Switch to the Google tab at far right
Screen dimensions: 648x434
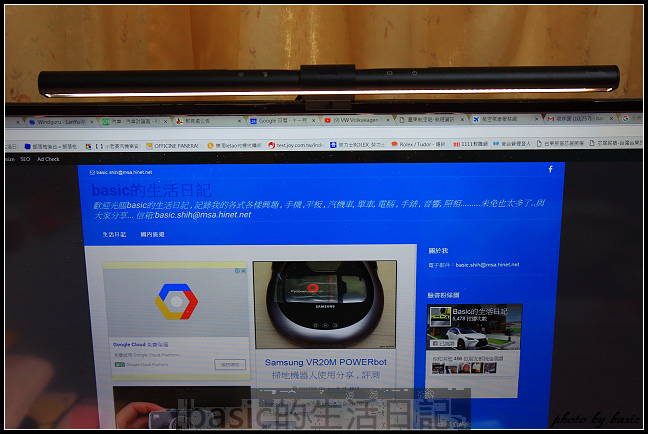(x=631, y=118)
